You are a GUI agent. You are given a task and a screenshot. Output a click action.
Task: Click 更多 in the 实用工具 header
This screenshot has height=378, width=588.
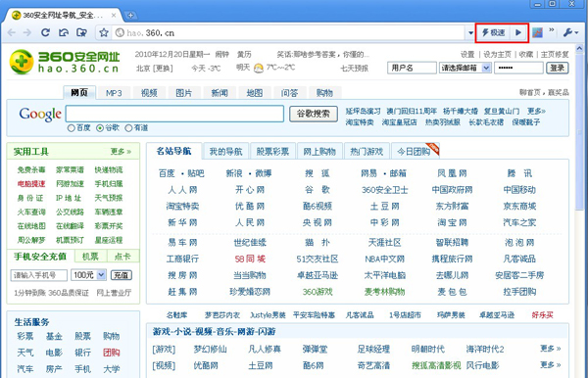(121, 152)
